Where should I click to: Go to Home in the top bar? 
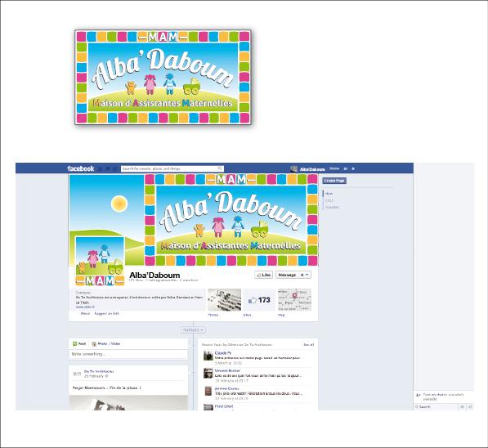tap(334, 168)
